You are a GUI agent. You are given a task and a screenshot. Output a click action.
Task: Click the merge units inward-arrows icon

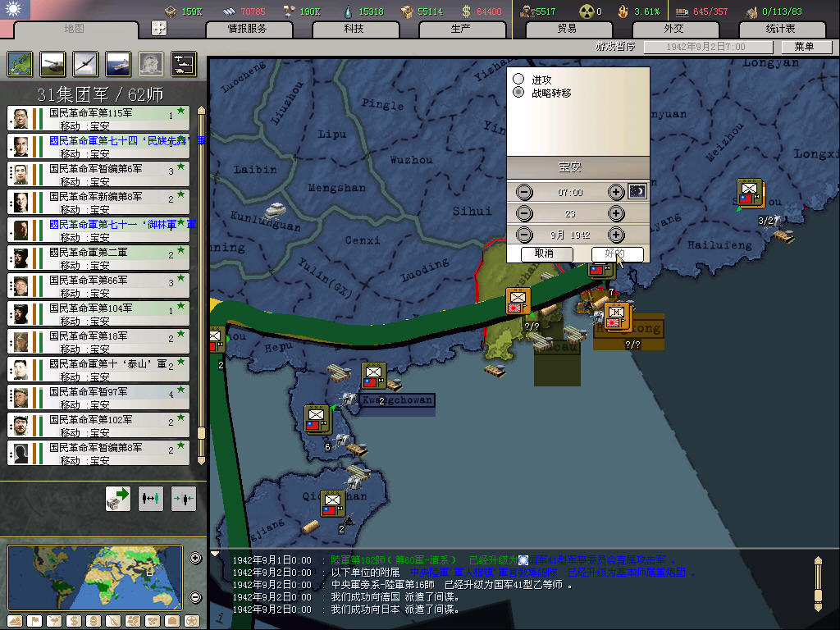click(184, 499)
